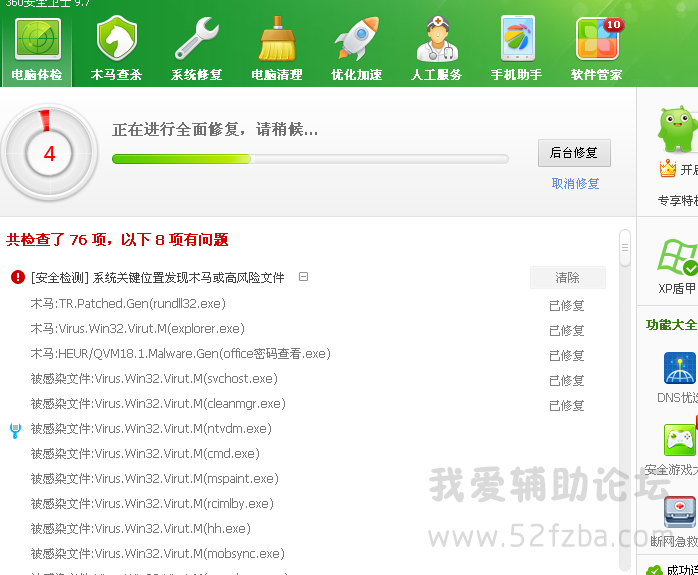Switch to the 人工服务 tab label
The width and height of the screenshot is (698, 575).
pos(437,74)
